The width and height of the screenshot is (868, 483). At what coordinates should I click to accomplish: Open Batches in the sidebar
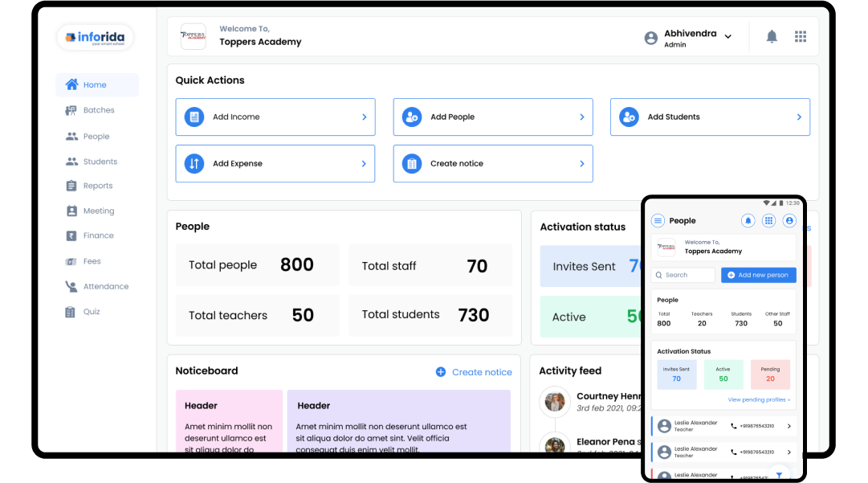tap(97, 110)
